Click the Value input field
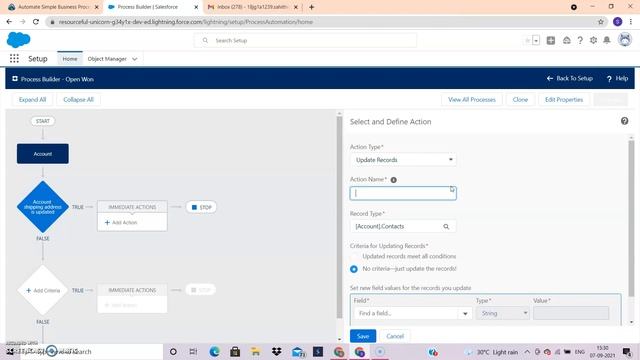This screenshot has height=360, width=640. pyautogui.click(x=571, y=313)
